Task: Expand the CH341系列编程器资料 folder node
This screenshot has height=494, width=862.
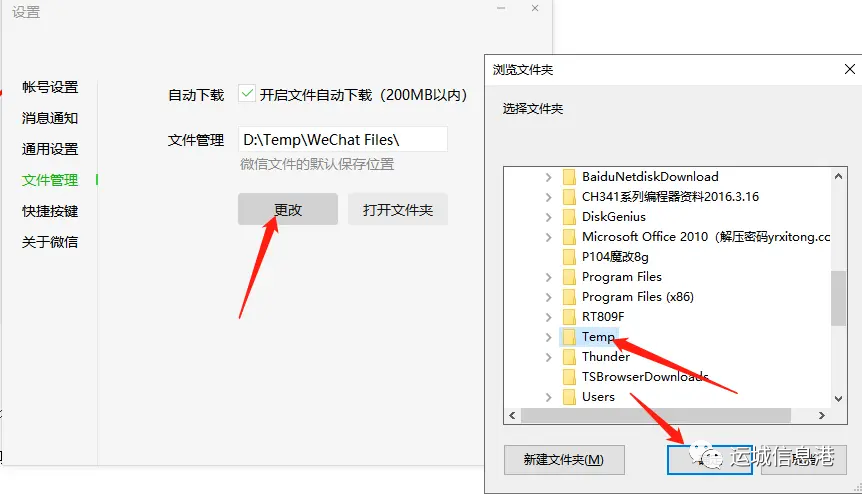Action: tap(548, 197)
